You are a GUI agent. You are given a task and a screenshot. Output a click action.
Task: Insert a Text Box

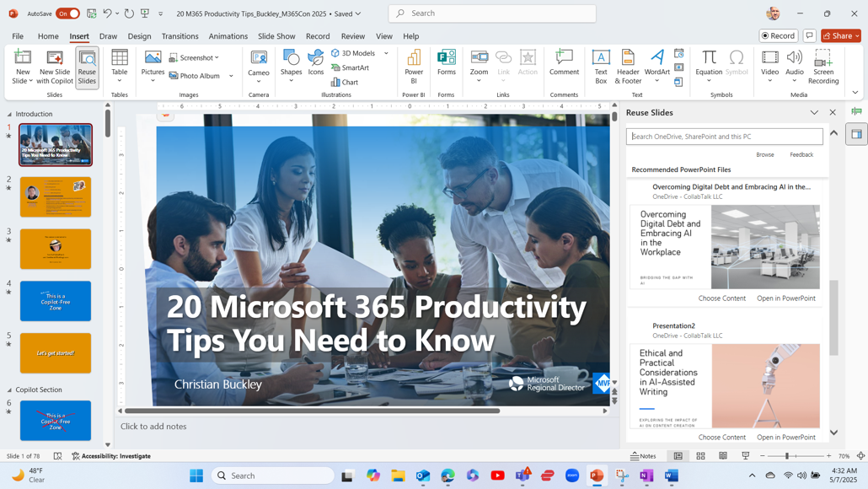click(x=601, y=66)
